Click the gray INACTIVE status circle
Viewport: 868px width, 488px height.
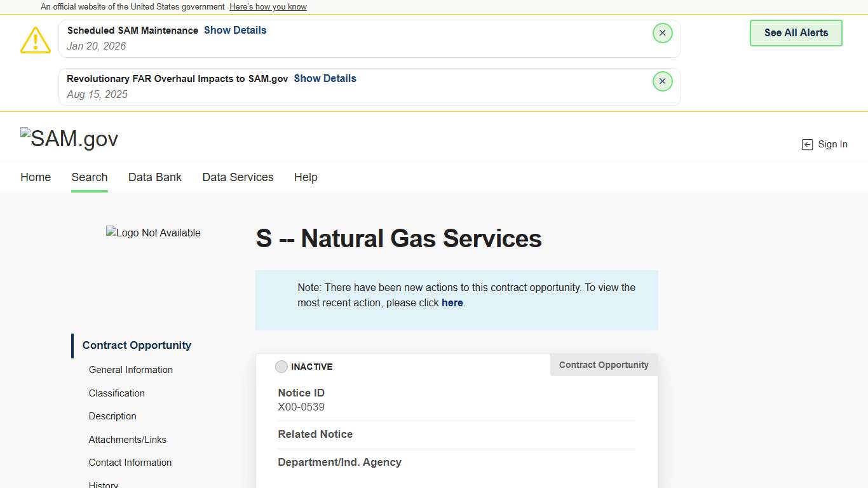pyautogui.click(x=281, y=367)
